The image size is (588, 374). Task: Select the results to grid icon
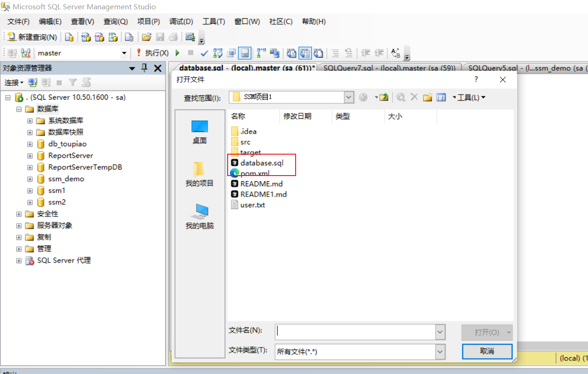coord(305,53)
